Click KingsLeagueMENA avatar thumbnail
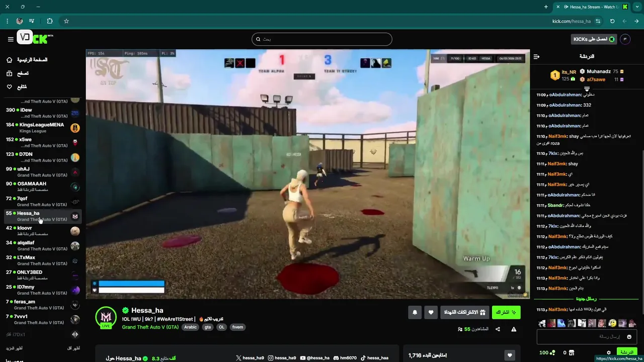Screen dimensions: 644x362 tap(75, 128)
